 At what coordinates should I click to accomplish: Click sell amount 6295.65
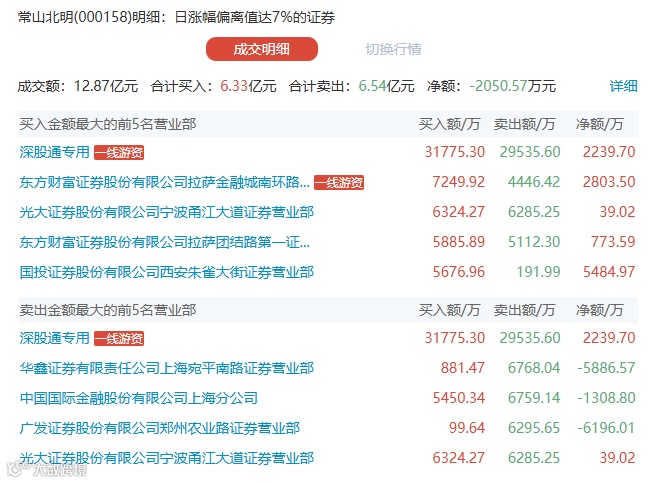point(534,428)
